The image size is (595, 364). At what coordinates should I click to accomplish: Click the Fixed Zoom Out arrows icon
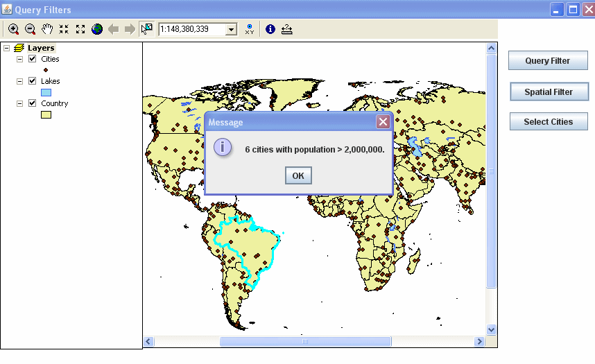point(80,29)
